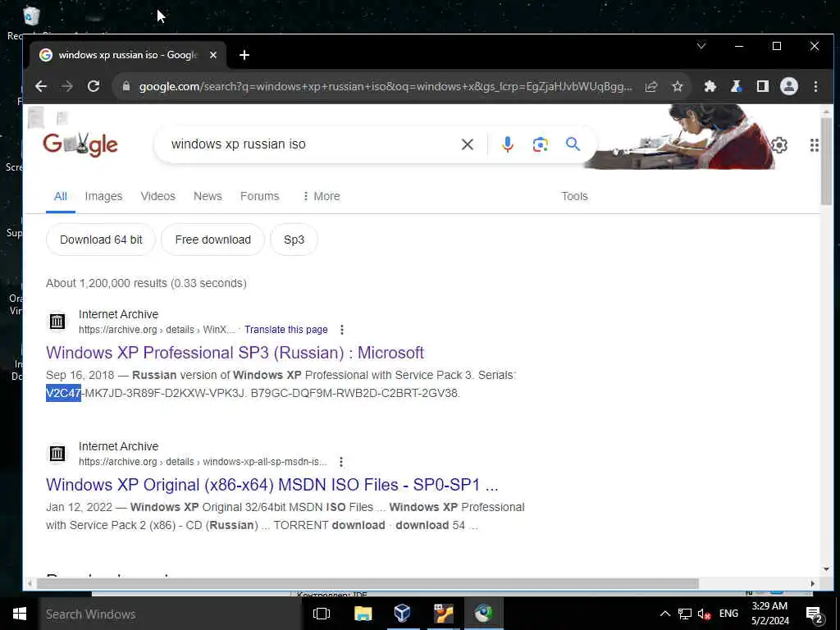Image resolution: width=840 pixels, height=630 pixels.
Task: Click second result's Internet Archive favicon
Action: 57,453
